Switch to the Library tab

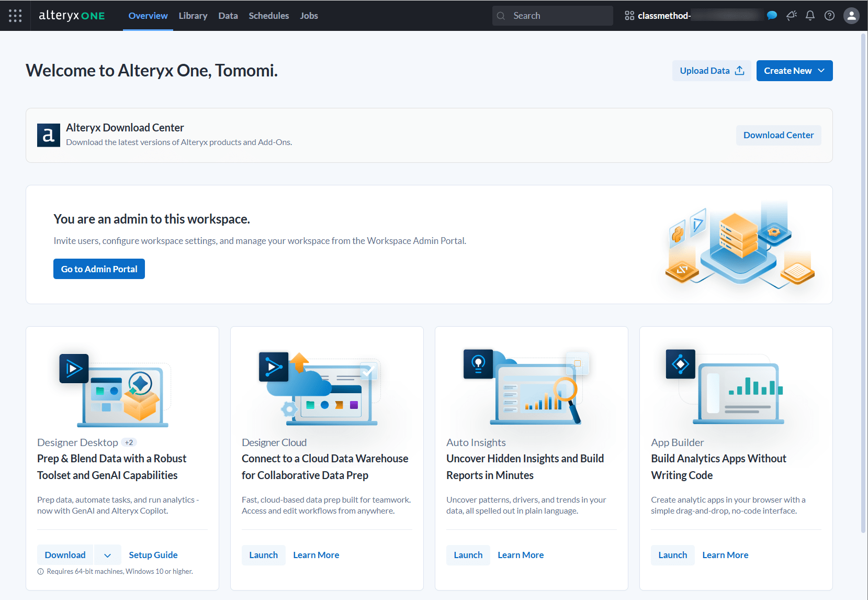pyautogui.click(x=193, y=16)
